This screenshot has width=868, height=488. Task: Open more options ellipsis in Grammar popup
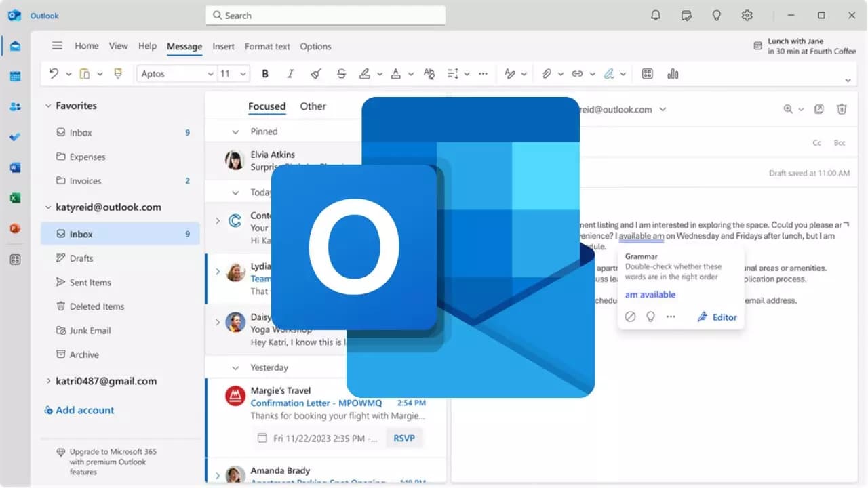point(671,317)
